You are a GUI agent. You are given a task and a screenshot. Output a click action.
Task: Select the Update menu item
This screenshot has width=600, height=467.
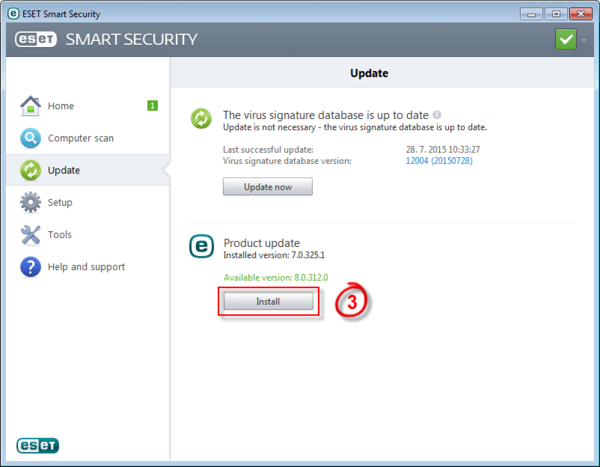pos(88,170)
